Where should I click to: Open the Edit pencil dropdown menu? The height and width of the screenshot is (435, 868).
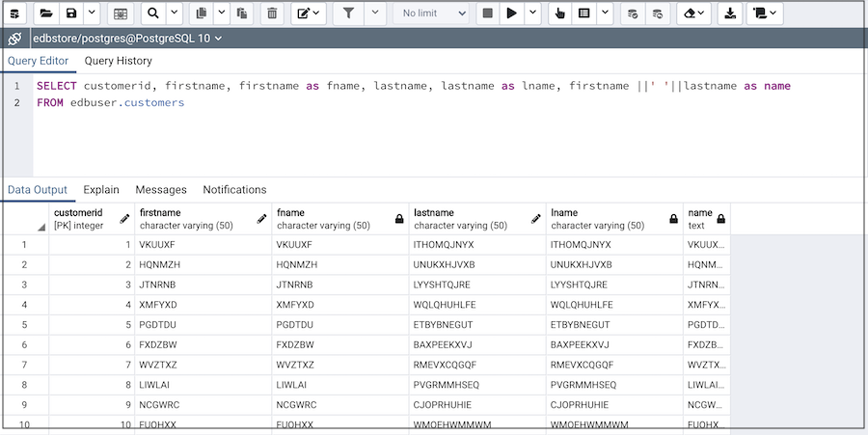click(x=309, y=14)
